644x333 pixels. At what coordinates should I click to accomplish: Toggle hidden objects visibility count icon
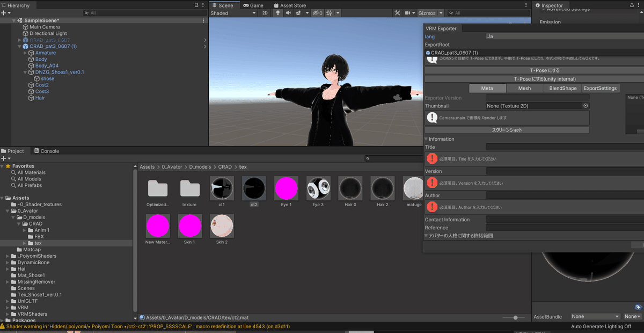coord(318,13)
